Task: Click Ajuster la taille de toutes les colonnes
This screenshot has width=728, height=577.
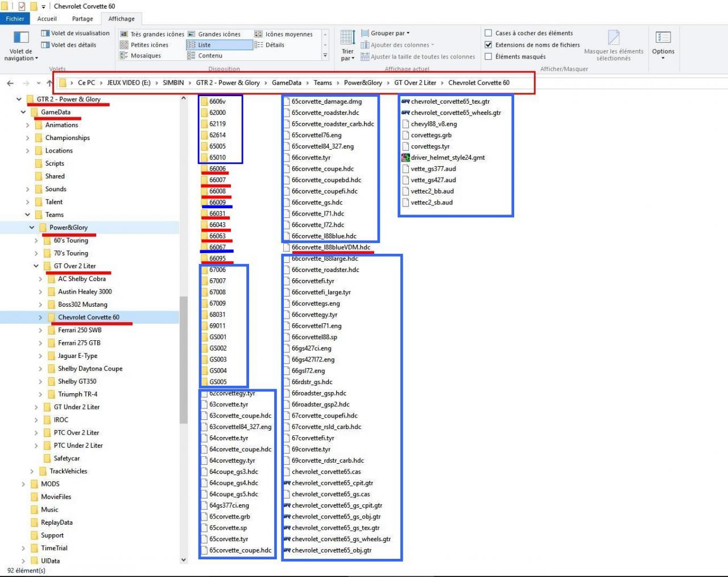Action: pos(418,57)
